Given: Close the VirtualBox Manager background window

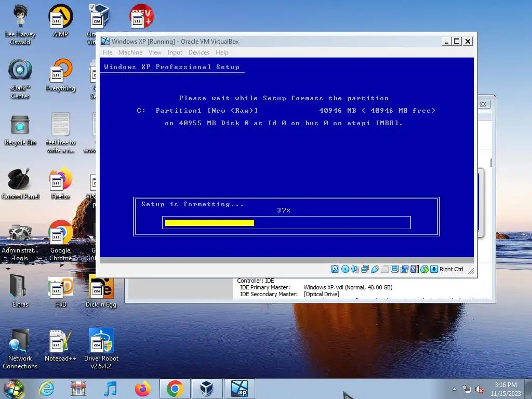Looking at the screenshot, I should coord(483,104).
